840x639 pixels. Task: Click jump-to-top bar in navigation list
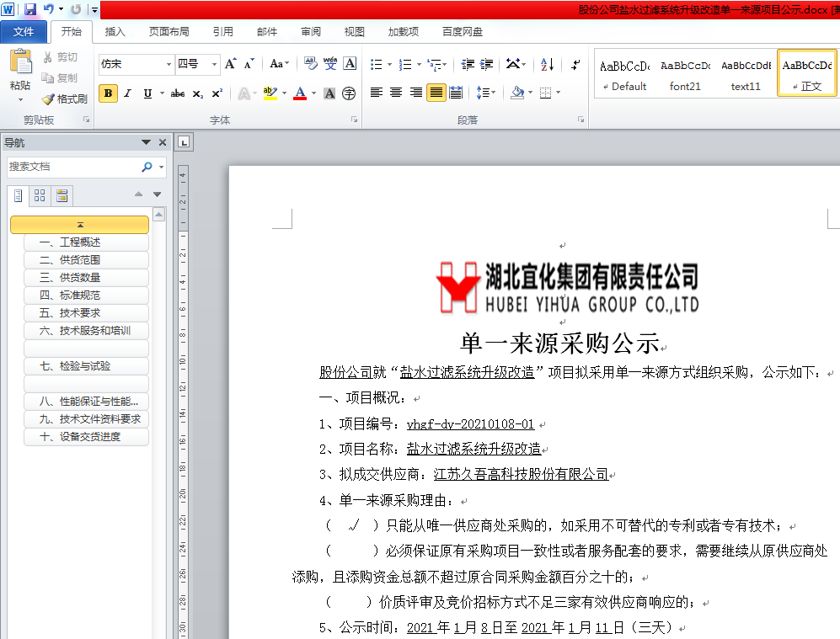click(x=80, y=225)
